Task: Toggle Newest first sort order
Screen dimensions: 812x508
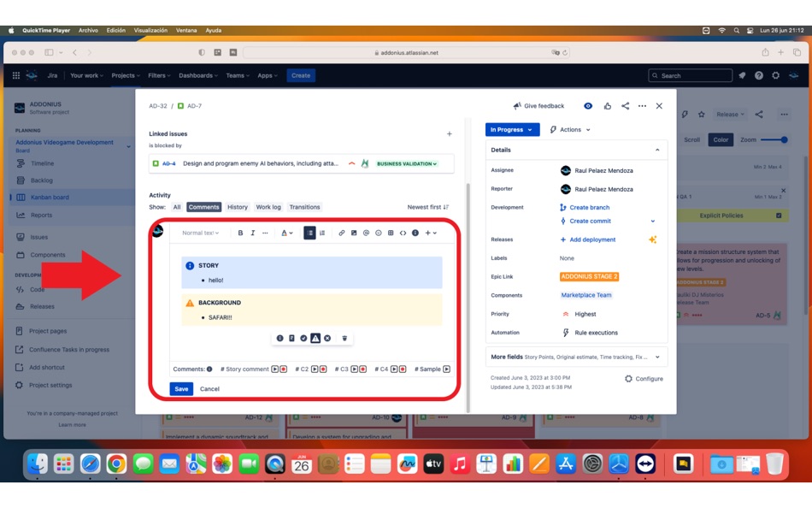Action: click(x=427, y=207)
